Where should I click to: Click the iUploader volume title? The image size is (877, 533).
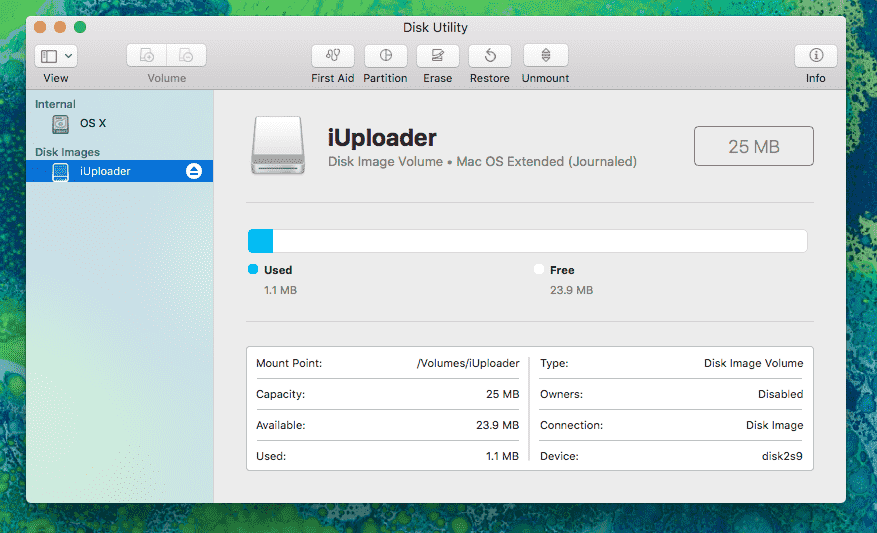click(382, 138)
